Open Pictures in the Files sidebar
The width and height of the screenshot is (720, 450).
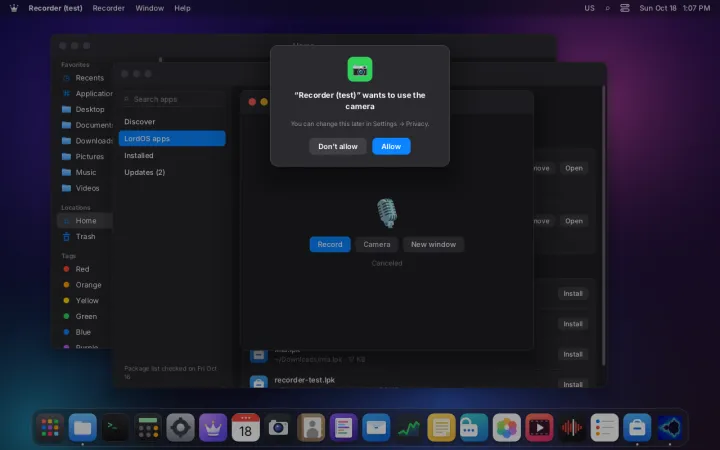click(85, 157)
